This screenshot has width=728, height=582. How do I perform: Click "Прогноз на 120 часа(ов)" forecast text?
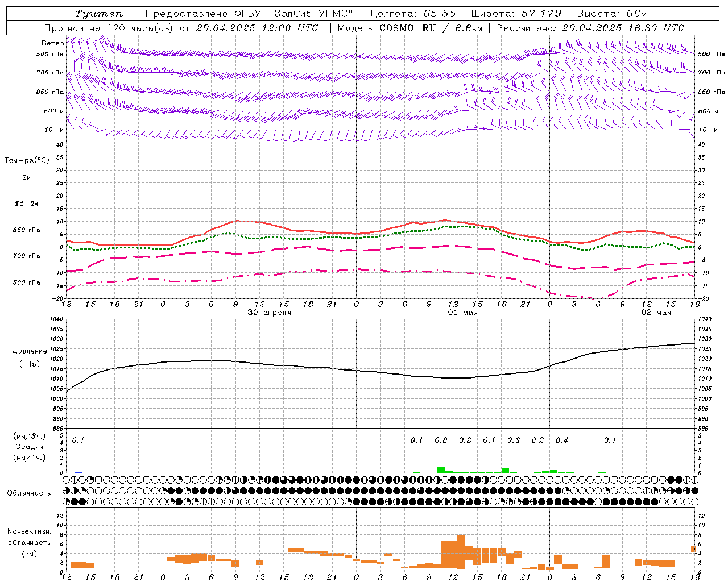pyautogui.click(x=109, y=28)
